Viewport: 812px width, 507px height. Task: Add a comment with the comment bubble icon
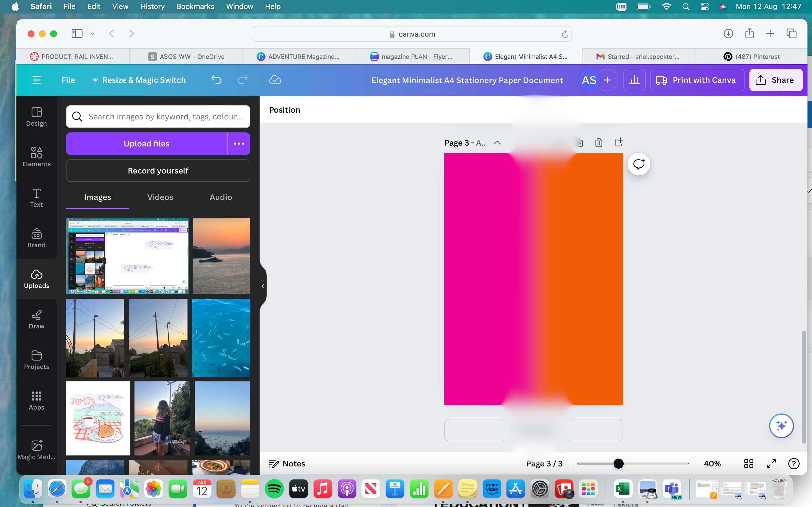point(639,164)
